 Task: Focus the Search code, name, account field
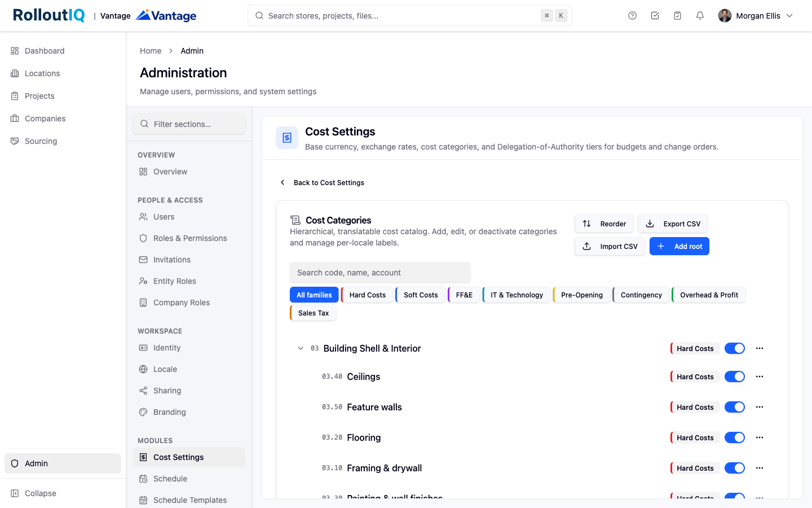tap(380, 273)
